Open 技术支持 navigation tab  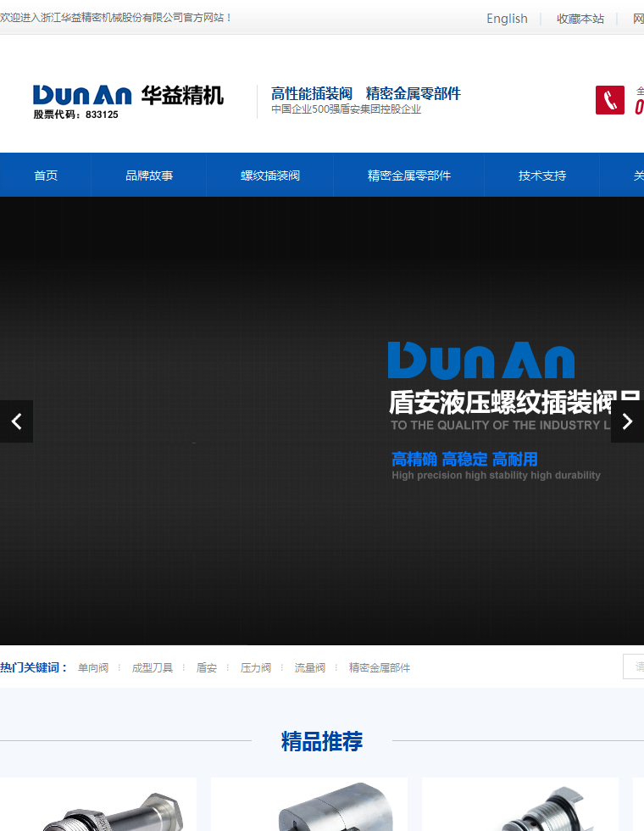[541, 176]
